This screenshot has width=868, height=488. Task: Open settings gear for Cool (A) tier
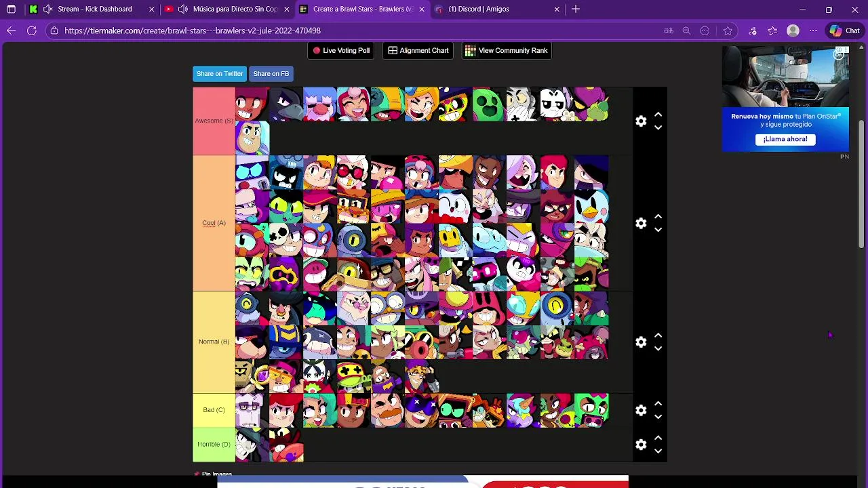(641, 223)
